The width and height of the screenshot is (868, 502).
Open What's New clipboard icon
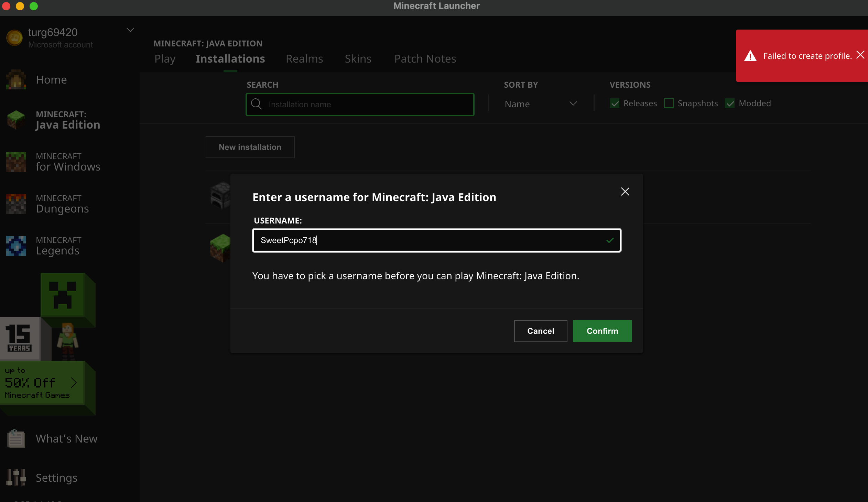pyautogui.click(x=16, y=439)
